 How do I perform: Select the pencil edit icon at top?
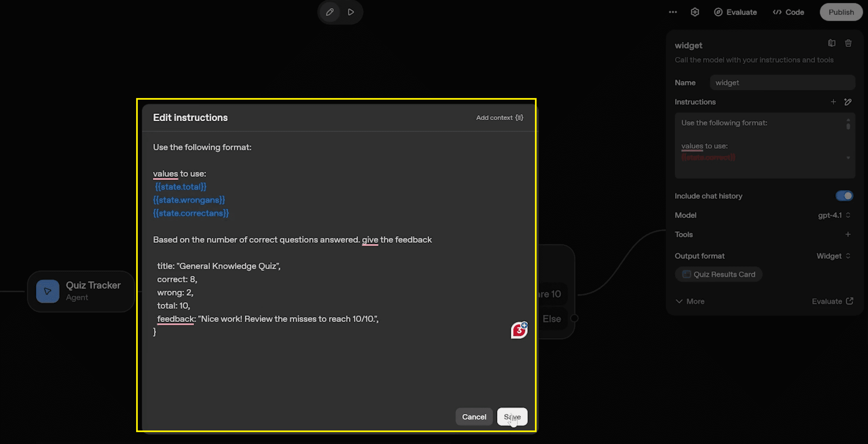point(329,12)
